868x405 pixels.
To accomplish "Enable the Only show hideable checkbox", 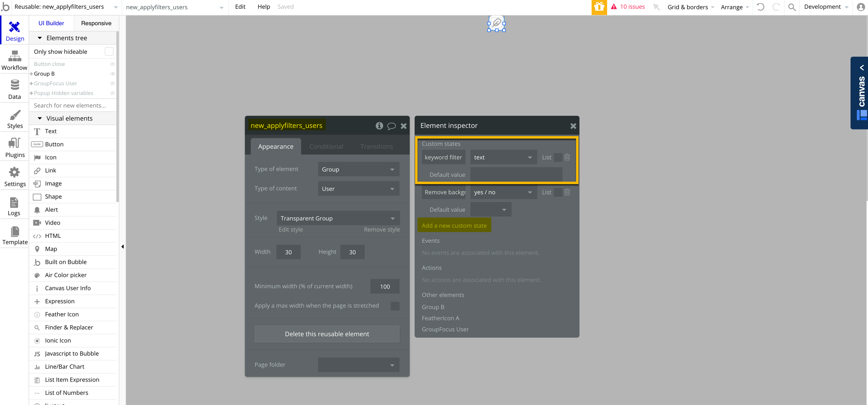I will 108,52.
